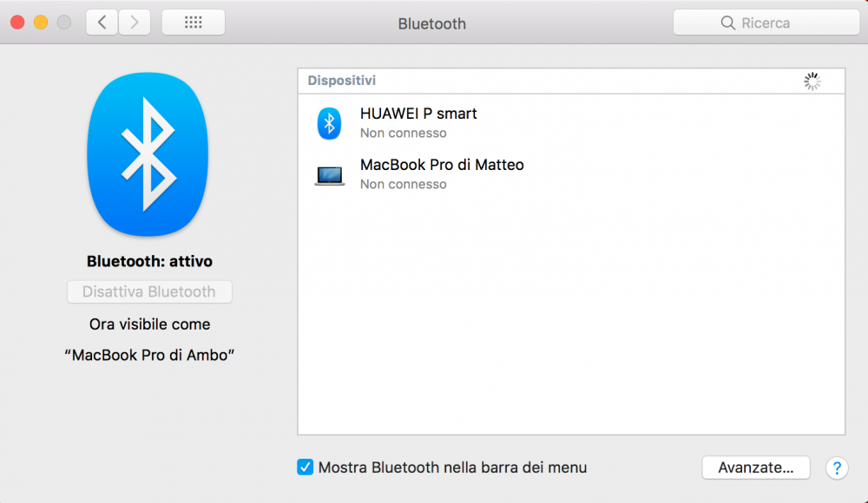This screenshot has width=868, height=503.
Task: Go back with the left chevron button
Action: coord(102,23)
